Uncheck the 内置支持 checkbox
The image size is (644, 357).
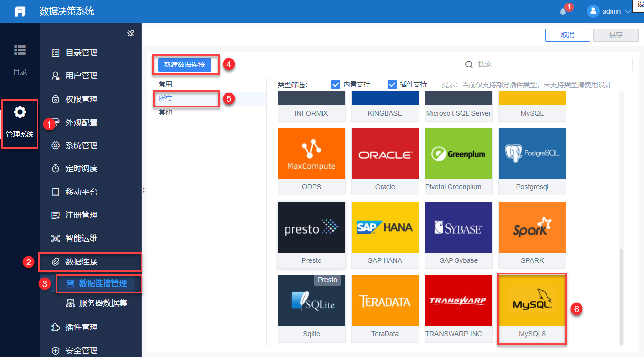336,84
